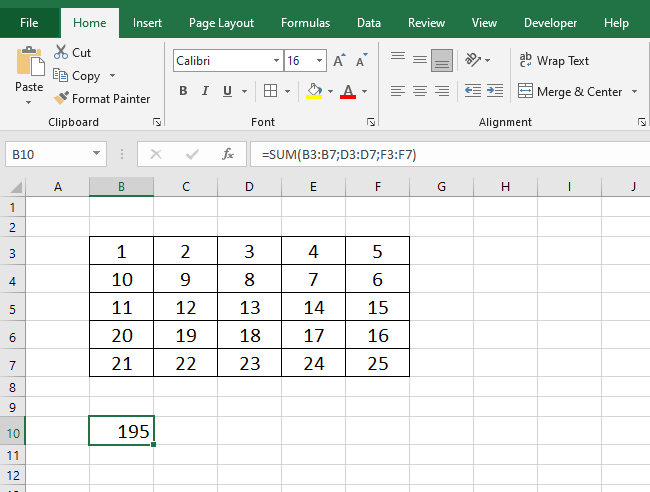This screenshot has width=650, height=492.
Task: Click the Borders grid icon
Action: coord(270,91)
